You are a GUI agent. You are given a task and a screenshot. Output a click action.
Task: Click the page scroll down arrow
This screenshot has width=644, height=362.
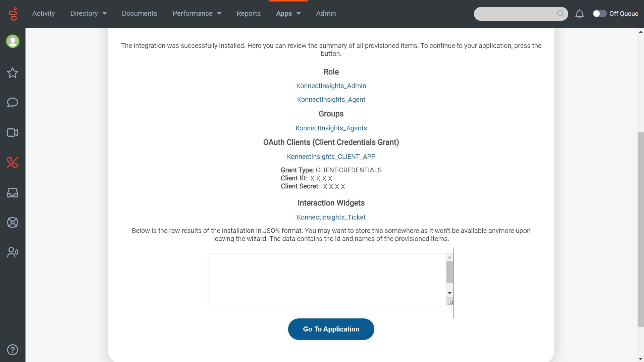point(640,359)
